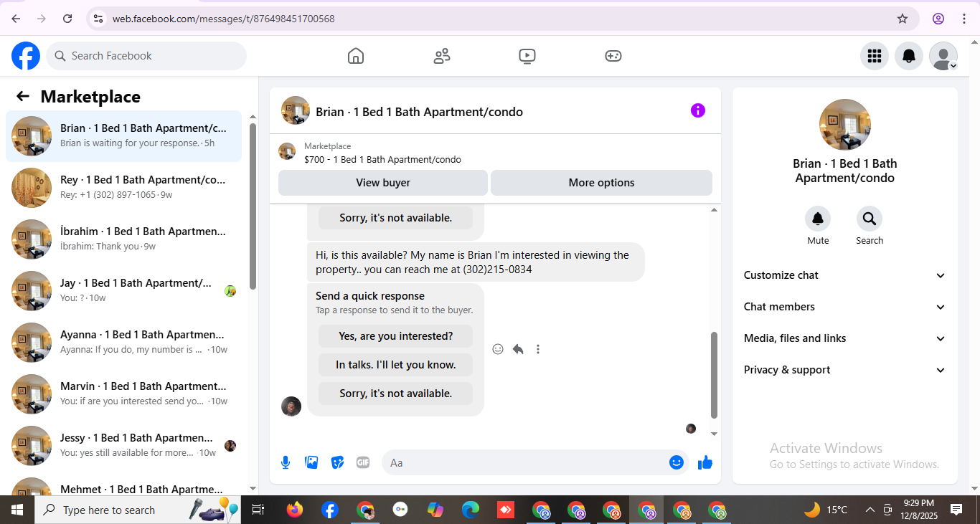Viewport: 980px width, 524px height.
Task: Open the Chrome three-dot menu
Action: pyautogui.click(x=964, y=19)
